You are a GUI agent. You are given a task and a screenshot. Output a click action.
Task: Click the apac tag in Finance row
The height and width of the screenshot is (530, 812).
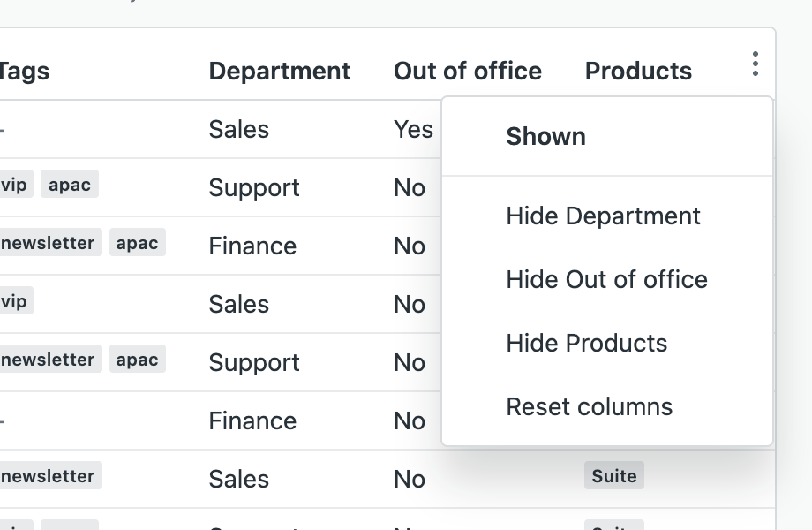tap(137, 242)
